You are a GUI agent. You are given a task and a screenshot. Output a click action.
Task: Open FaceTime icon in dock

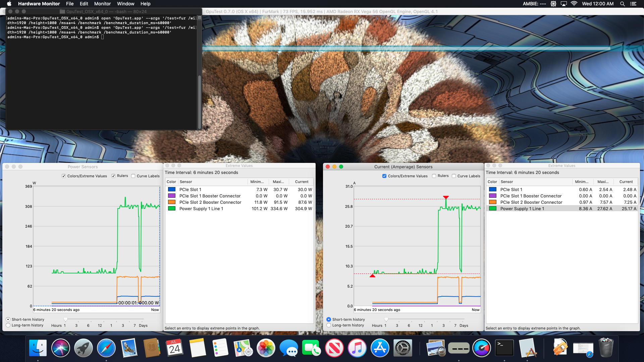tap(312, 348)
